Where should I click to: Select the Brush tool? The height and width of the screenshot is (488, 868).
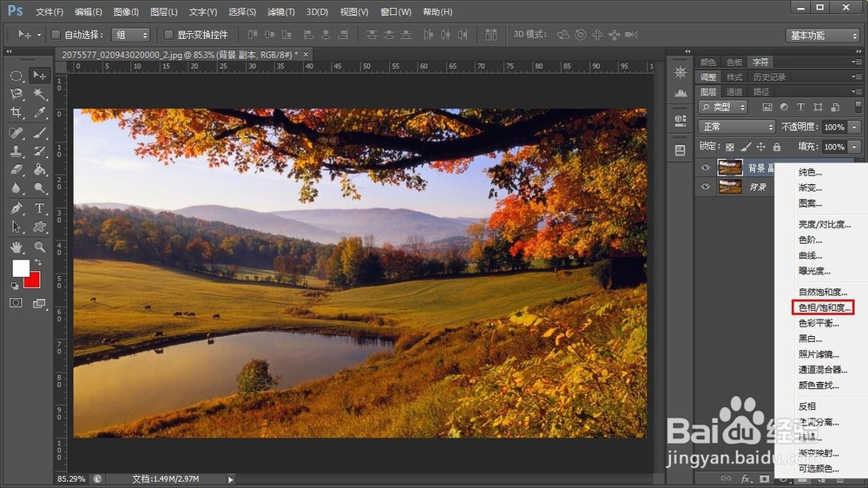click(39, 133)
